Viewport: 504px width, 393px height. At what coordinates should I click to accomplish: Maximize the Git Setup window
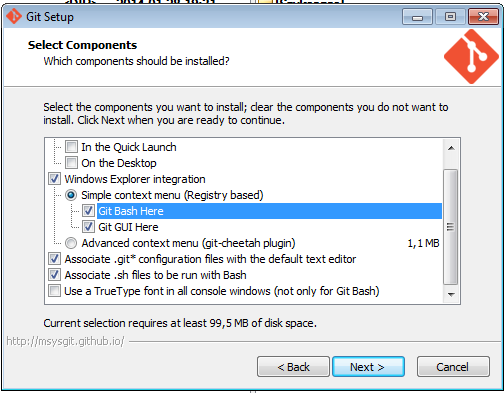point(450,17)
